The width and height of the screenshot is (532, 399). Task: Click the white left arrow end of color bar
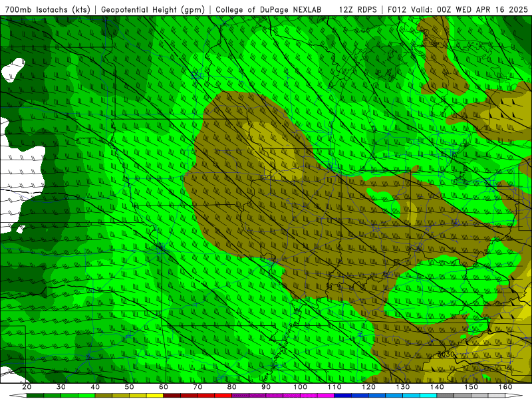tap(18, 395)
